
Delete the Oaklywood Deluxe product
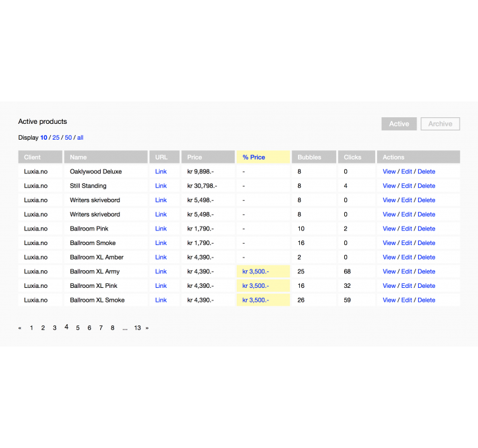point(426,171)
